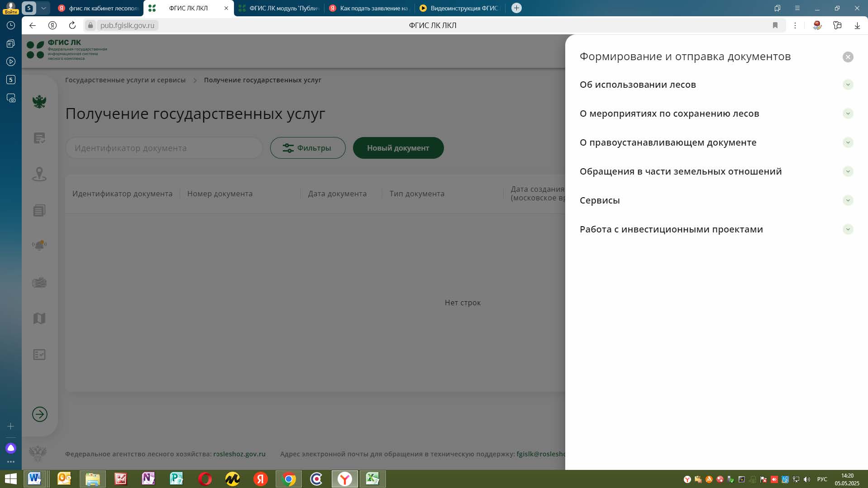Open Microsoft Word from taskbar
Image resolution: width=868 pixels, height=488 pixels.
tap(35, 479)
